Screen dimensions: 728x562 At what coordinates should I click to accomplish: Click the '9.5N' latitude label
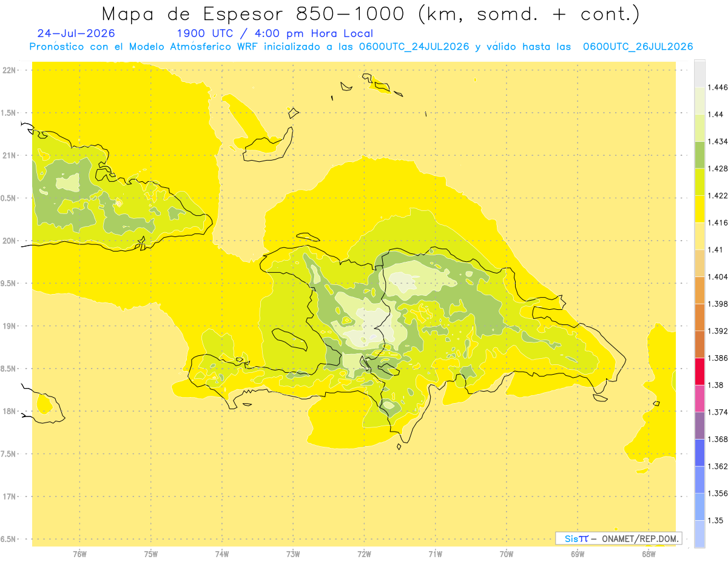9,284
